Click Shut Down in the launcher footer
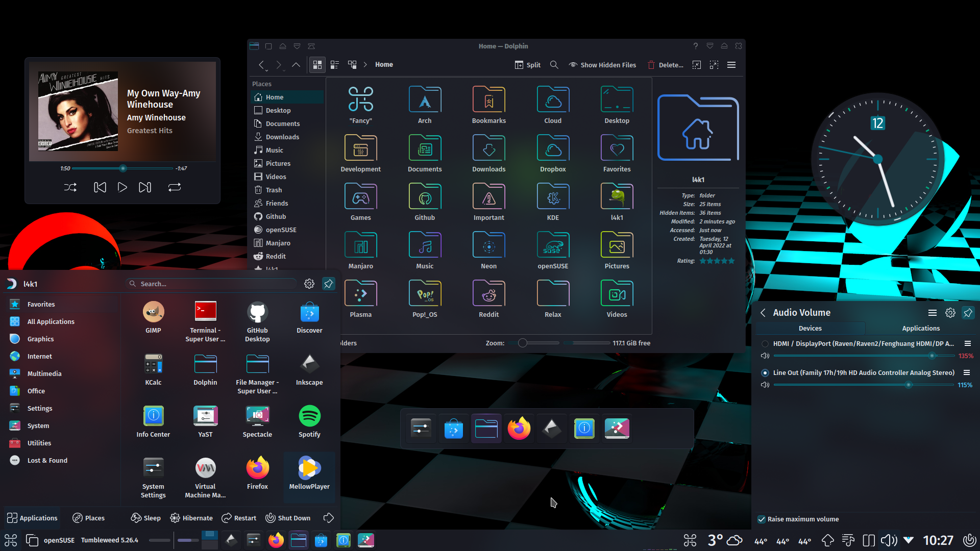This screenshot has height=551, width=980. (288, 518)
